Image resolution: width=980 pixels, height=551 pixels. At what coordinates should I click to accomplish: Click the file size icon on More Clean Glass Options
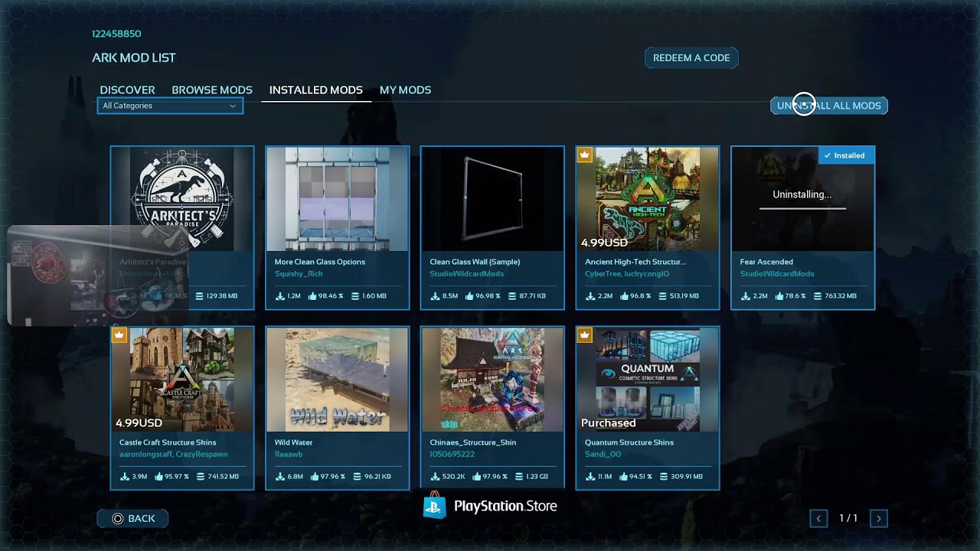[355, 296]
